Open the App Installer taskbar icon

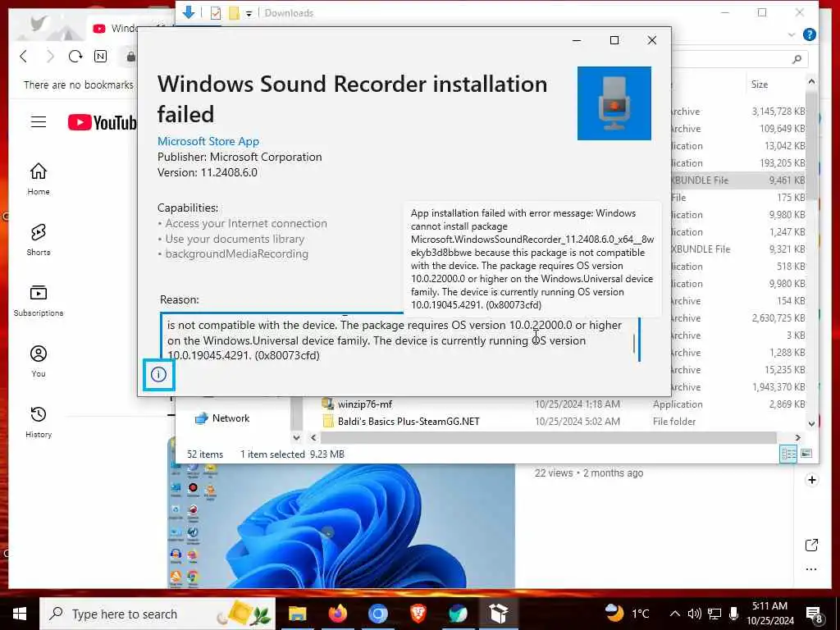pyautogui.click(x=498, y=614)
